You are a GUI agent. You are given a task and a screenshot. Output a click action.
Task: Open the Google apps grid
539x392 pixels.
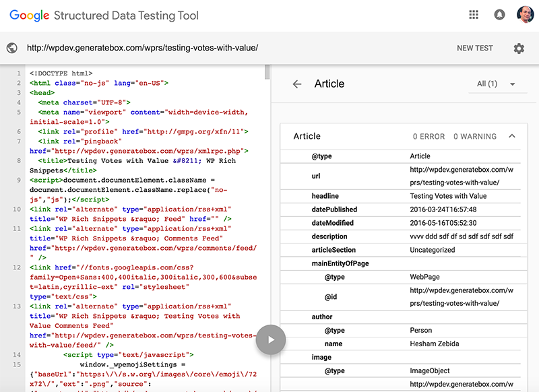(474, 15)
